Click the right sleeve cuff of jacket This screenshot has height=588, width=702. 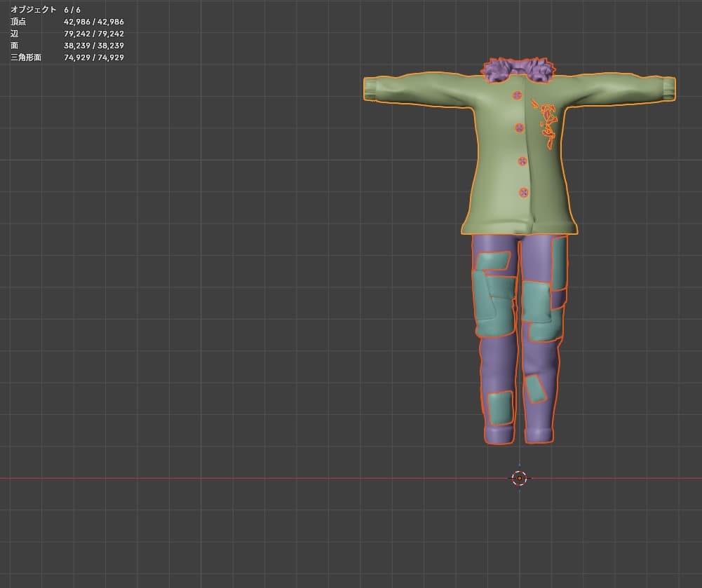coord(669,88)
